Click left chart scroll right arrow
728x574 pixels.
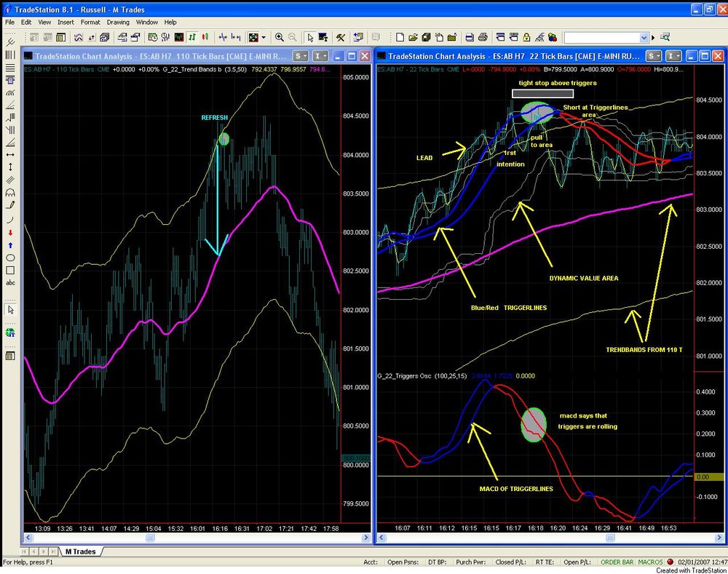(x=366, y=538)
